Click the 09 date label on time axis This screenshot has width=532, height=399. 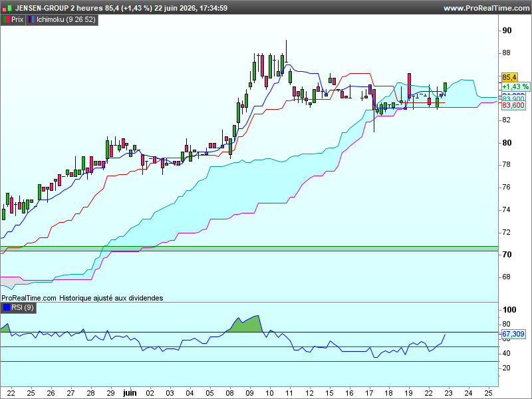coord(250,394)
